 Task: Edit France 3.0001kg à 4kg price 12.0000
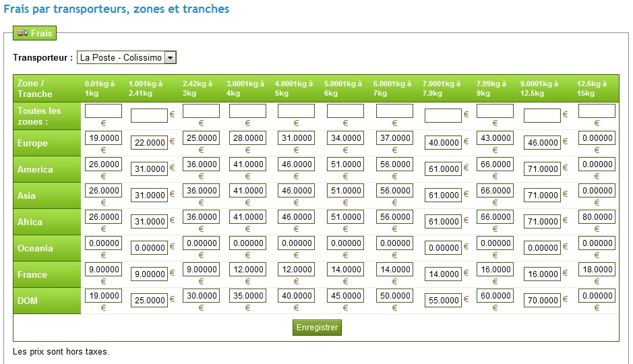[x=247, y=269]
